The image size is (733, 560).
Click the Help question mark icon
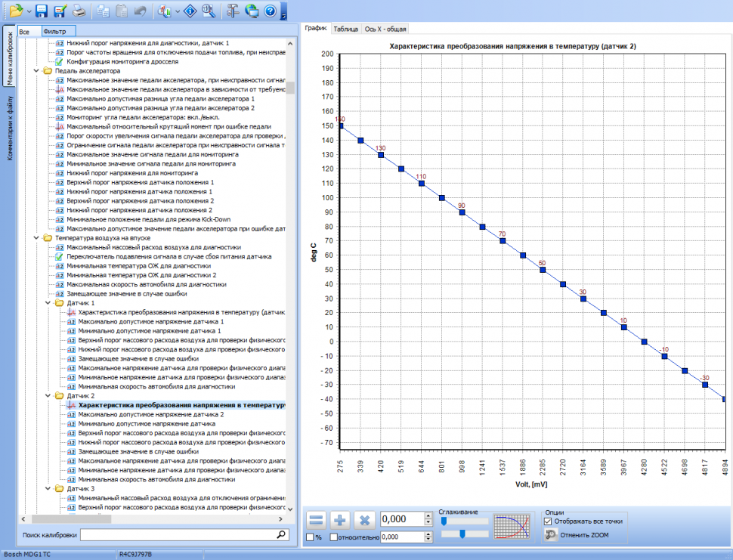click(x=270, y=11)
